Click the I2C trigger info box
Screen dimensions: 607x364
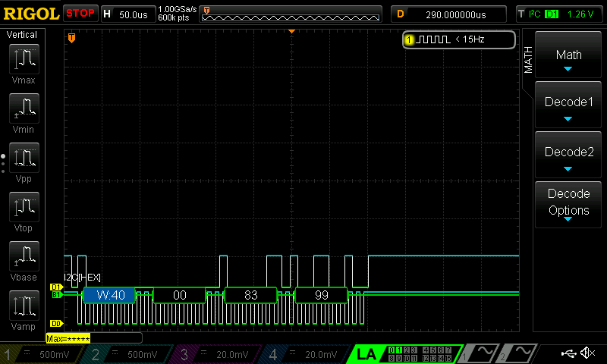coord(559,14)
